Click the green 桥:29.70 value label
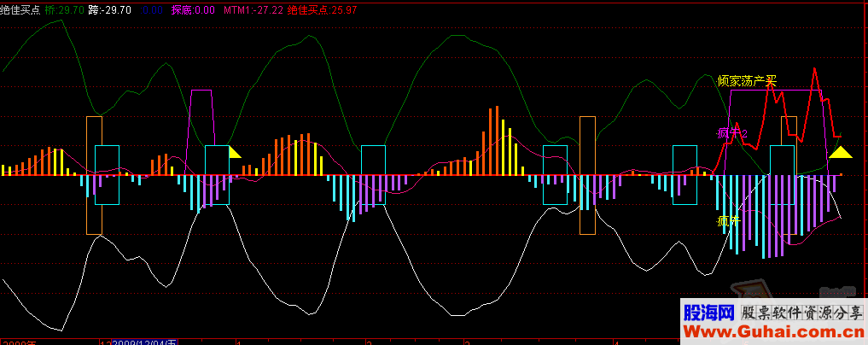The width and height of the screenshot is (868, 345). click(66, 10)
